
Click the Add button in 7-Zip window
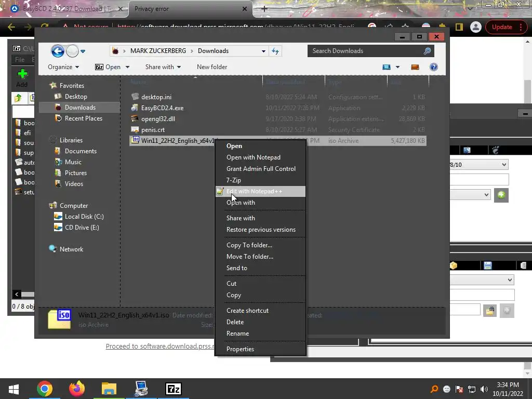22,78
